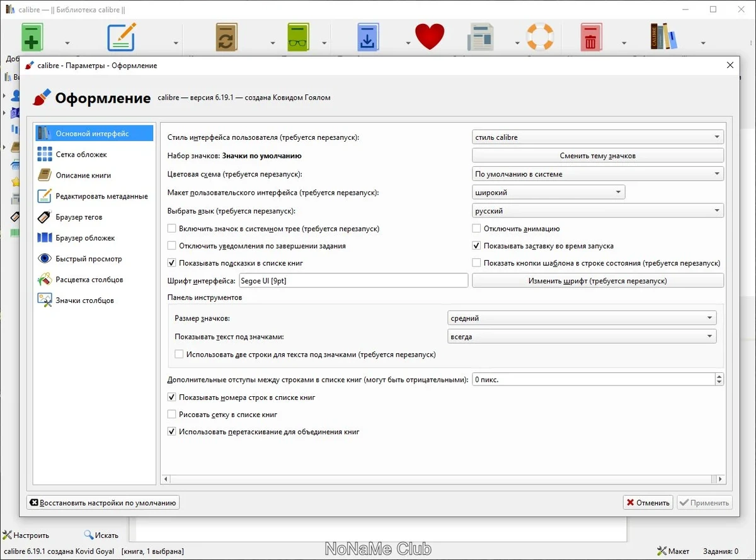
Task: Click the horizontal scrollbar in settings panel
Action: tap(444, 479)
